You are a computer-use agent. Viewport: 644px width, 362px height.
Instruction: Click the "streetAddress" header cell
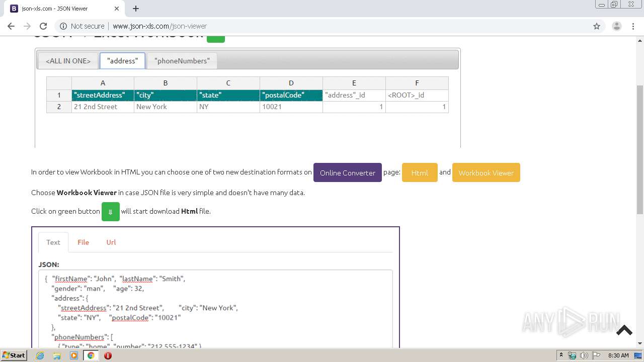[103, 95]
